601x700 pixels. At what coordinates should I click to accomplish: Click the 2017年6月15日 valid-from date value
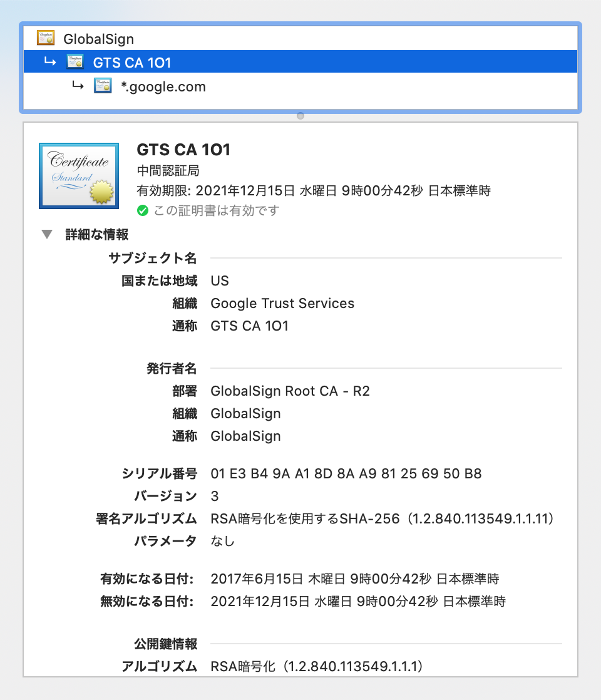[355, 579]
